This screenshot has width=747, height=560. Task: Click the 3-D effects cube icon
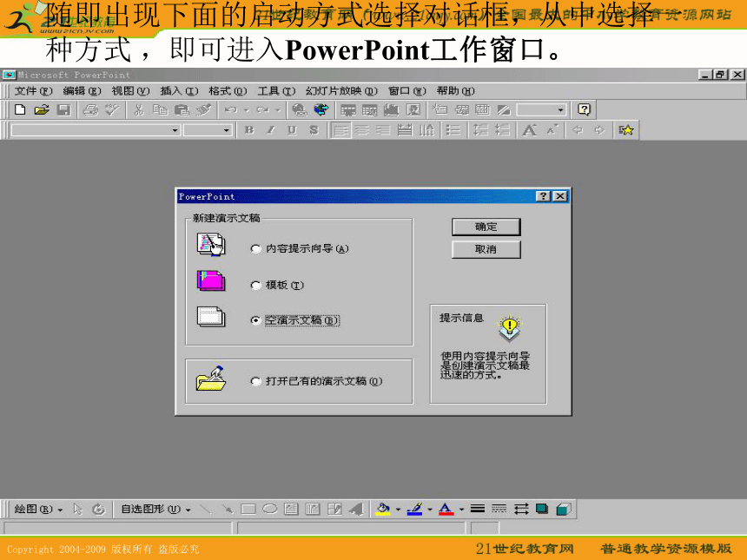tap(564, 509)
